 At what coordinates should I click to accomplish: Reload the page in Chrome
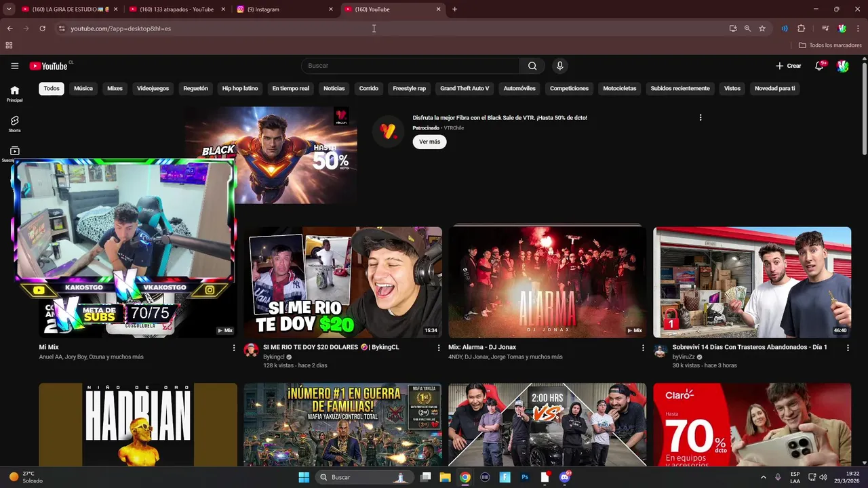click(42, 28)
